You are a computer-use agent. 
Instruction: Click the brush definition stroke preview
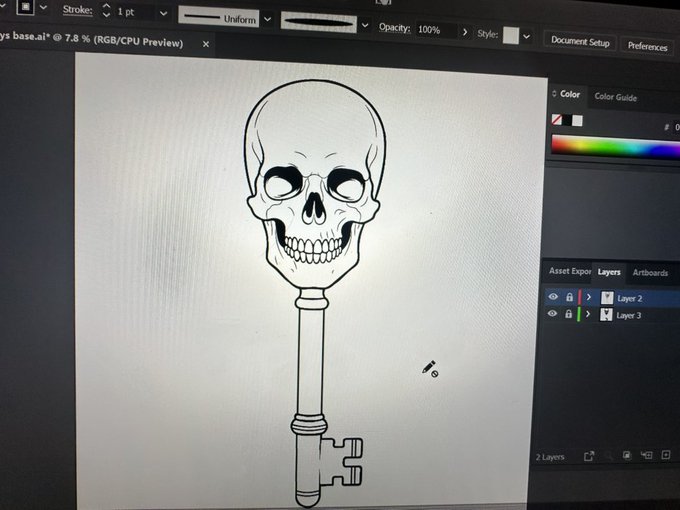coord(318,22)
